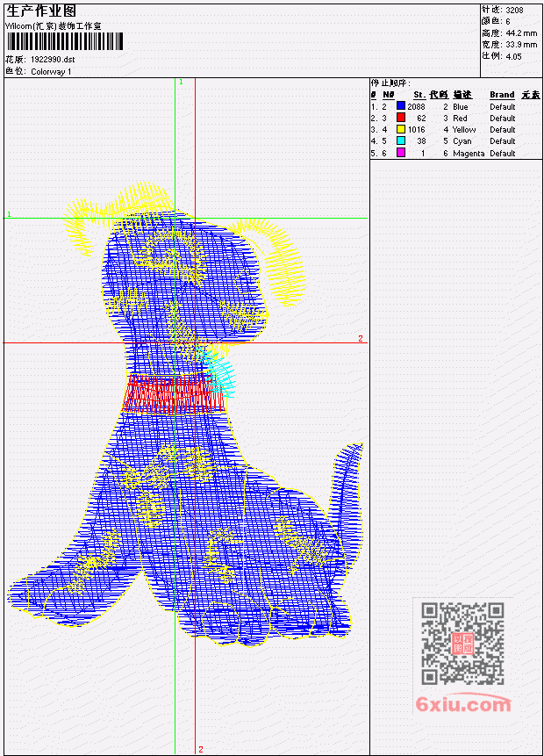This screenshot has height=756, width=544.
Task: Click the 'St.' column header
Action: pos(419,95)
